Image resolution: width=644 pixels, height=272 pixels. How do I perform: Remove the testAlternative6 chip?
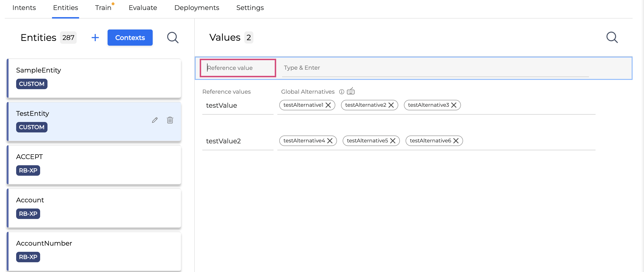pyautogui.click(x=456, y=141)
